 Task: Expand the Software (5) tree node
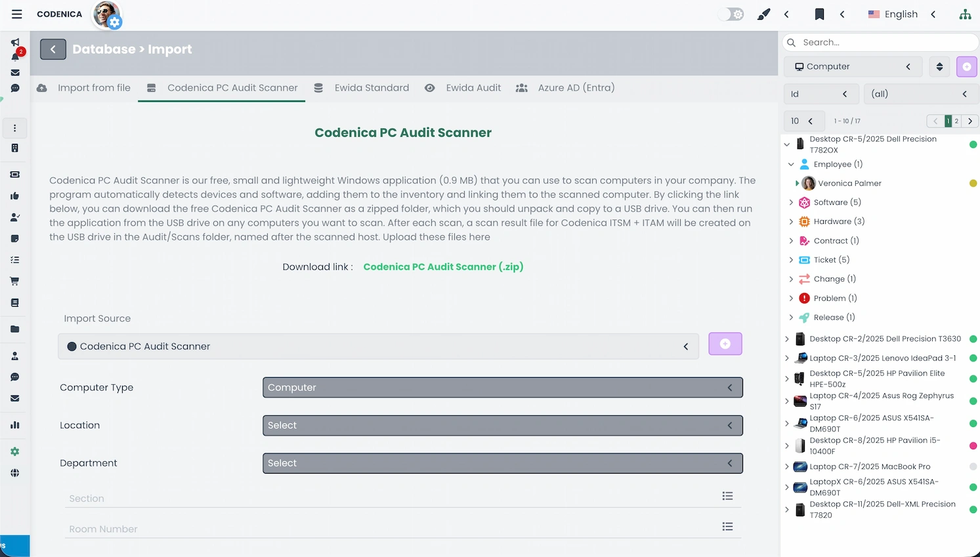point(791,202)
